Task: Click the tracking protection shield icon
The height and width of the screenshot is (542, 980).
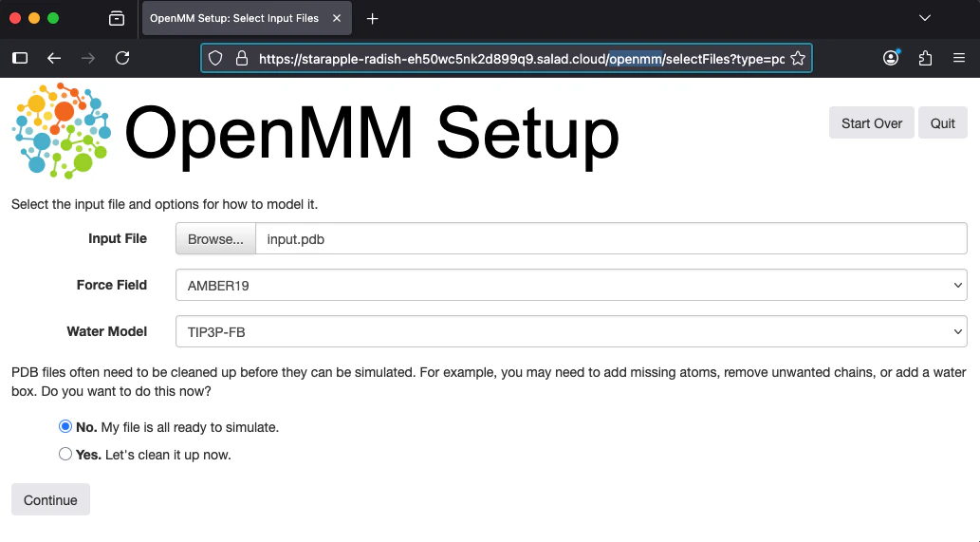Action: tap(215, 58)
